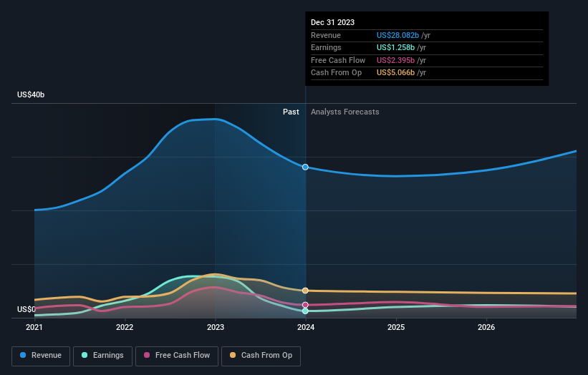Toggle the Earnings legend button
This screenshot has width=588, height=375.
[102, 356]
